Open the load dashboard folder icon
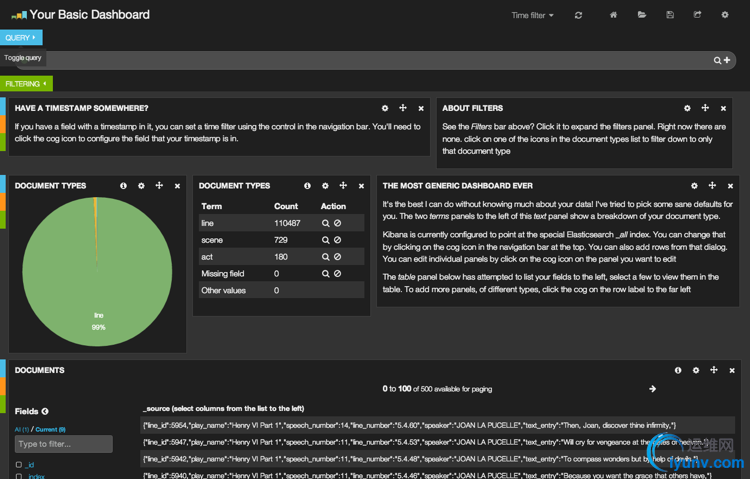 pos(642,15)
